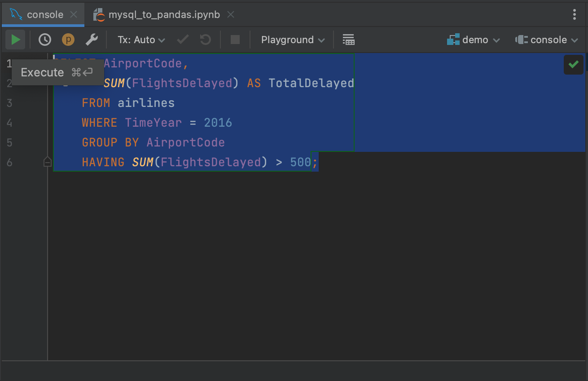Viewport: 588px width, 381px height.
Task: Open the demo schema dropdown
Action: [474, 40]
